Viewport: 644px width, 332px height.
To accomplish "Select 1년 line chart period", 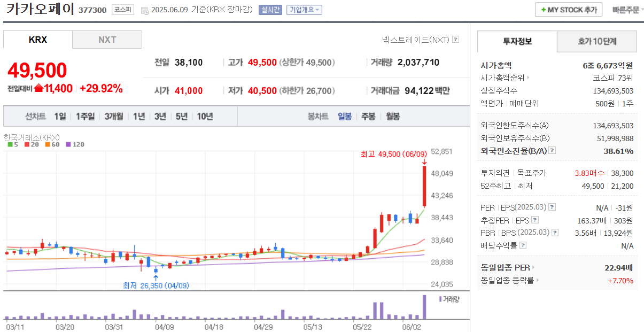I will pyautogui.click(x=139, y=117).
